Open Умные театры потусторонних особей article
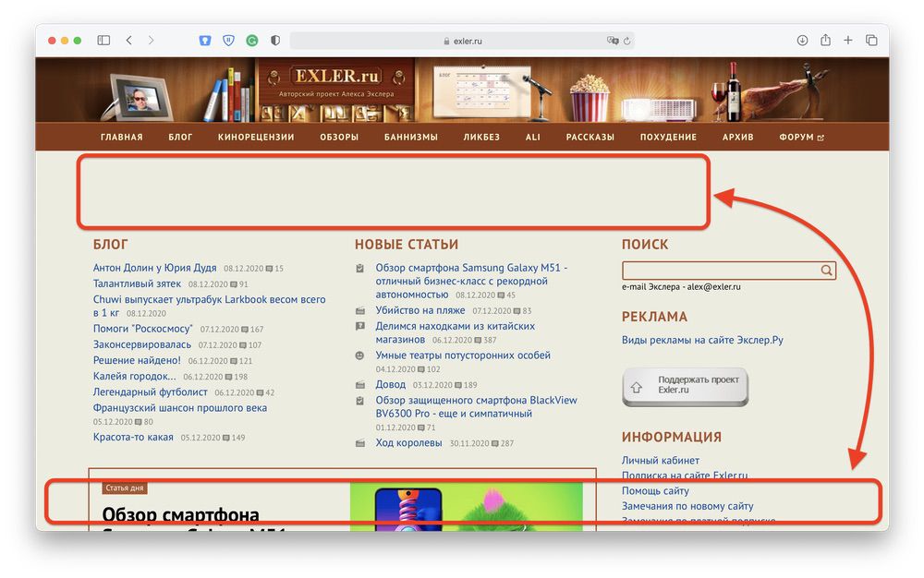Viewport: 924px width, 578px height. pos(463,355)
